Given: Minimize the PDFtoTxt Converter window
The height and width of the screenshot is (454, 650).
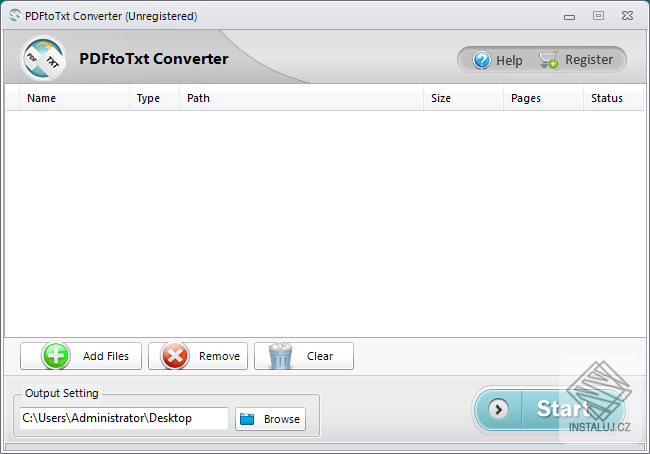Looking at the screenshot, I should (570, 17).
